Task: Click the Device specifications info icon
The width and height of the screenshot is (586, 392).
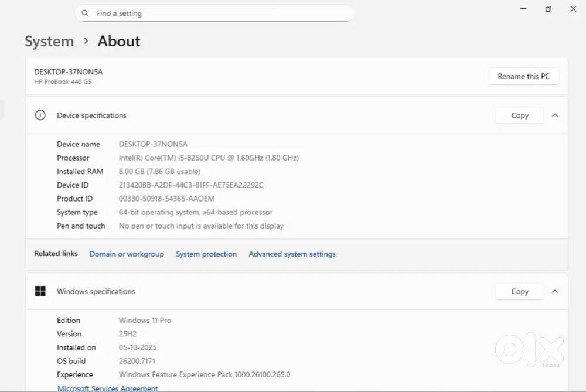Action: tap(40, 115)
